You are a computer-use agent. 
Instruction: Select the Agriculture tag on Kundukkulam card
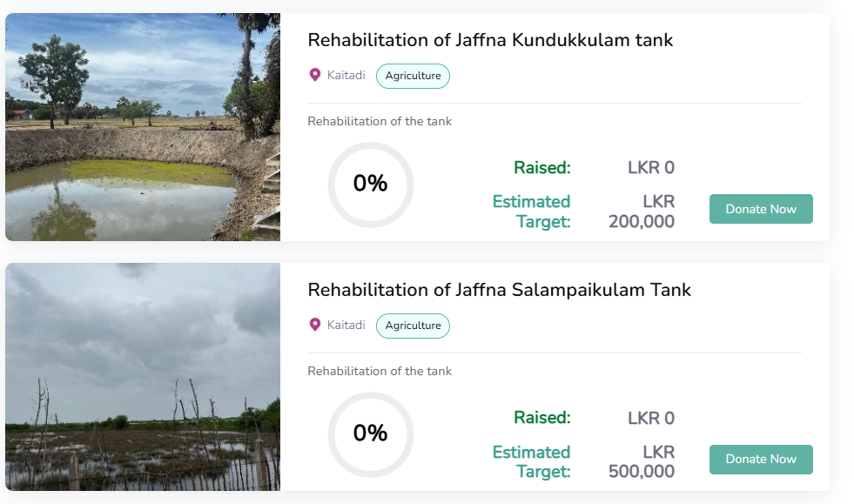pos(413,76)
